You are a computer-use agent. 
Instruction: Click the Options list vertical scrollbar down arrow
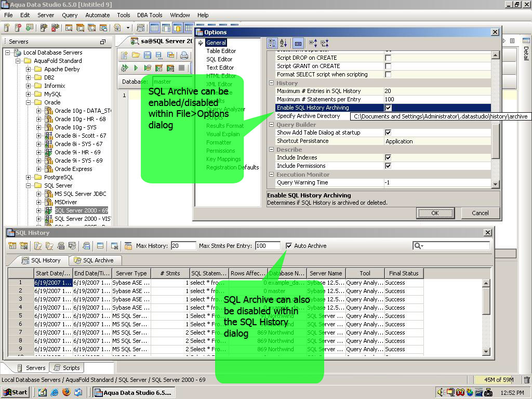click(x=495, y=184)
